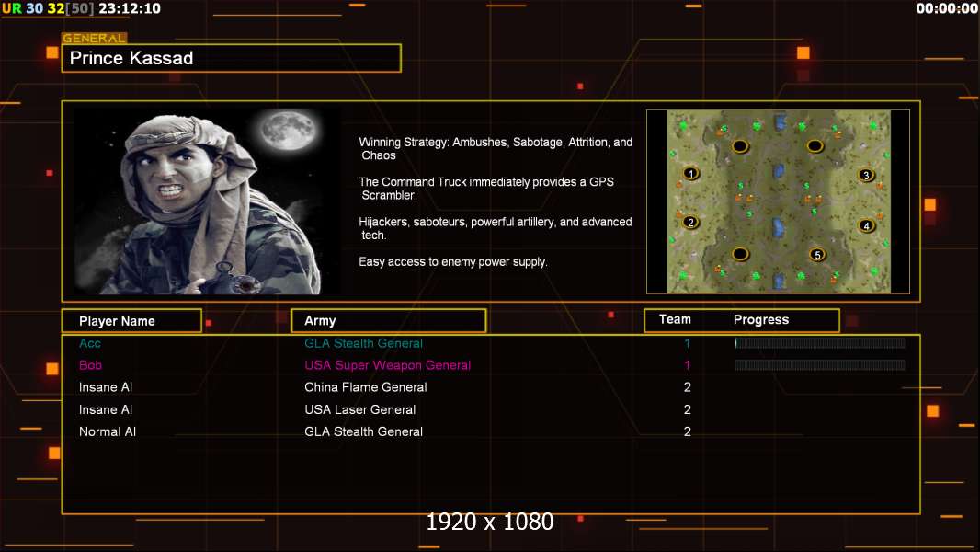Select start position 4 on map

pos(866,225)
